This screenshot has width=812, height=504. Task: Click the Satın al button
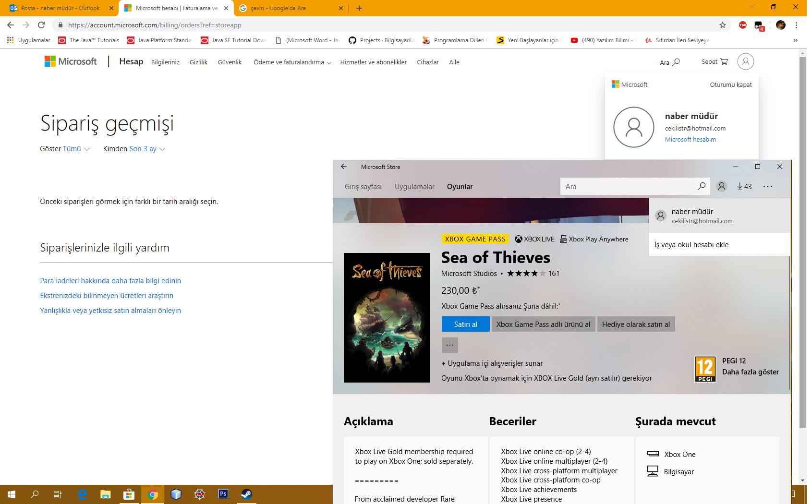tap(466, 324)
